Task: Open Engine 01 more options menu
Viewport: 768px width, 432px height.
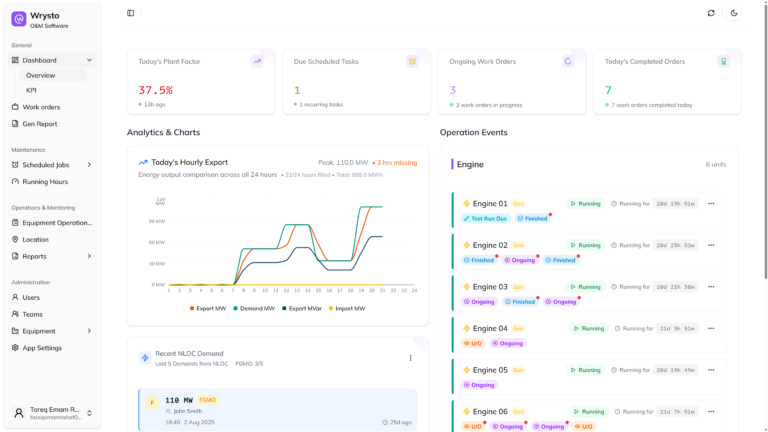Action: (x=711, y=204)
